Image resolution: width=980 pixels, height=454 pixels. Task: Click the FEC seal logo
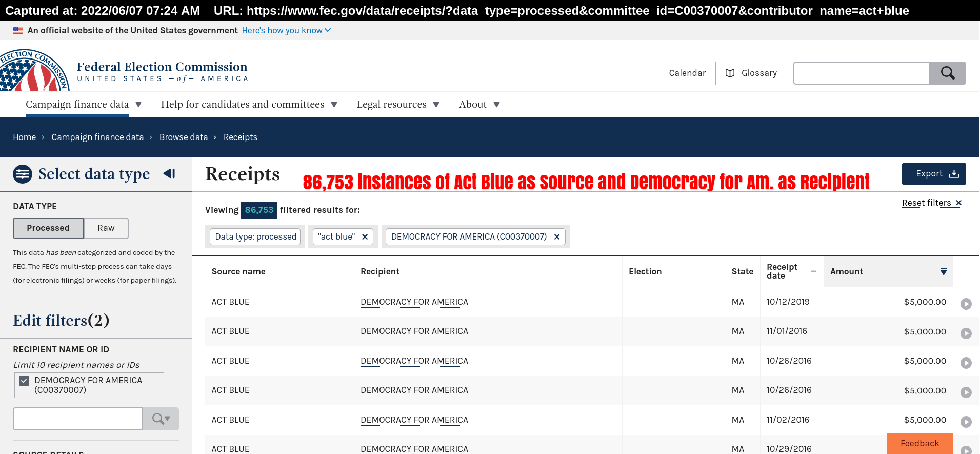pos(34,71)
